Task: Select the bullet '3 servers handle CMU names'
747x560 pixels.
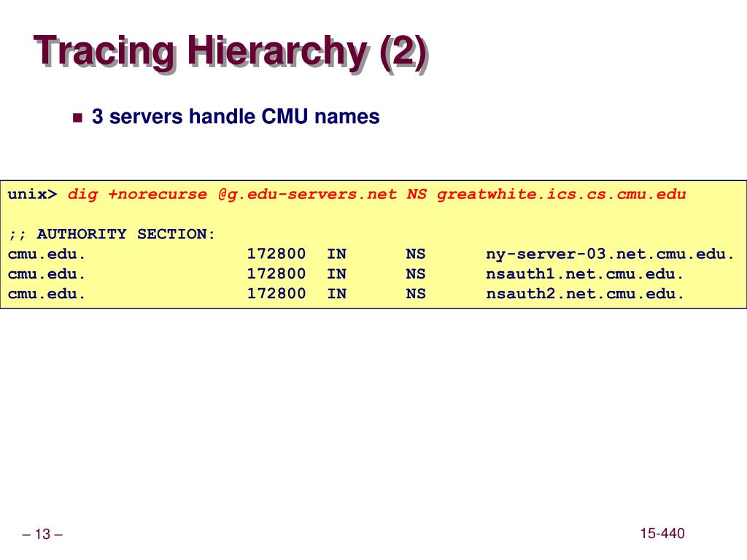Action: pos(236,117)
